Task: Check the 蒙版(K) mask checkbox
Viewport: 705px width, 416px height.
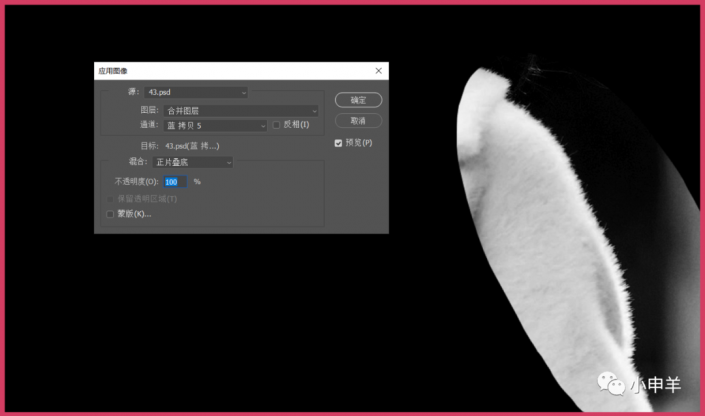Action: (110, 213)
